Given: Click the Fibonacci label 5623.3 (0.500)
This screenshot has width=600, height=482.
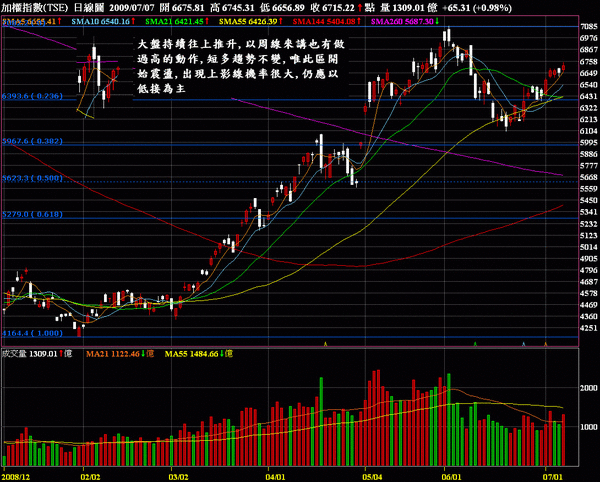Looking at the screenshot, I should point(32,178).
